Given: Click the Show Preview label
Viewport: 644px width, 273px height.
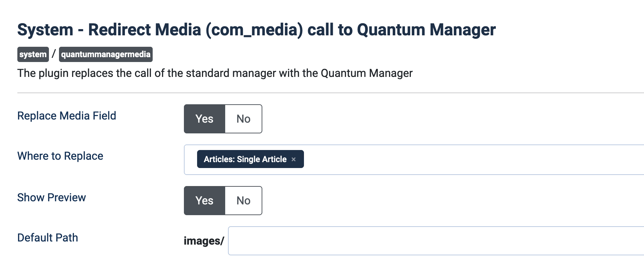Looking at the screenshot, I should point(51,197).
